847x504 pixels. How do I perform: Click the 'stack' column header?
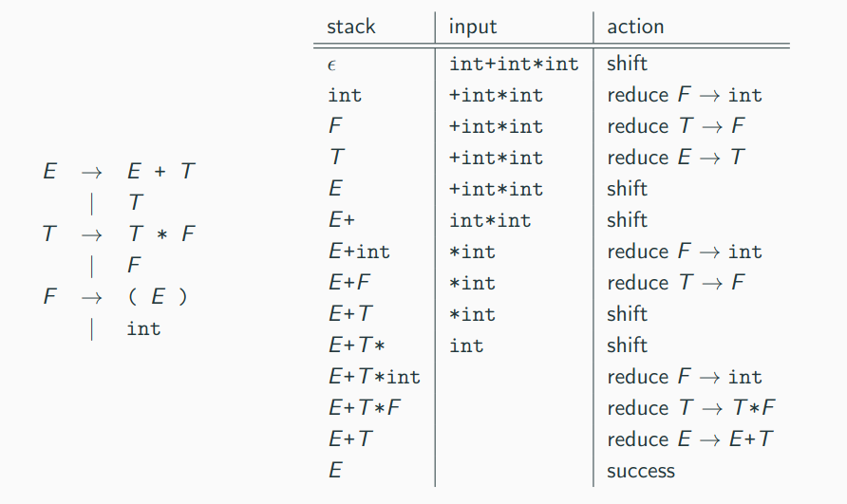[350, 27]
